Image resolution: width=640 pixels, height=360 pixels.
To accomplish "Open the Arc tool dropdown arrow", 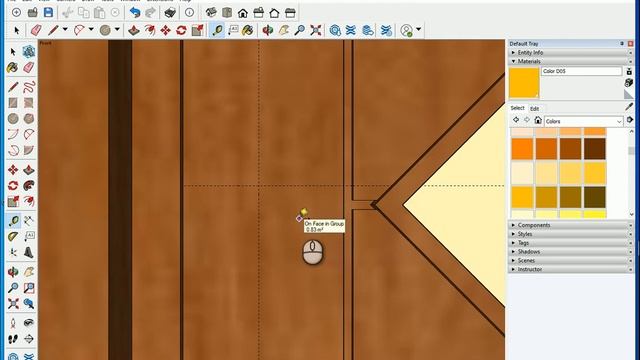I will (x=91, y=29).
